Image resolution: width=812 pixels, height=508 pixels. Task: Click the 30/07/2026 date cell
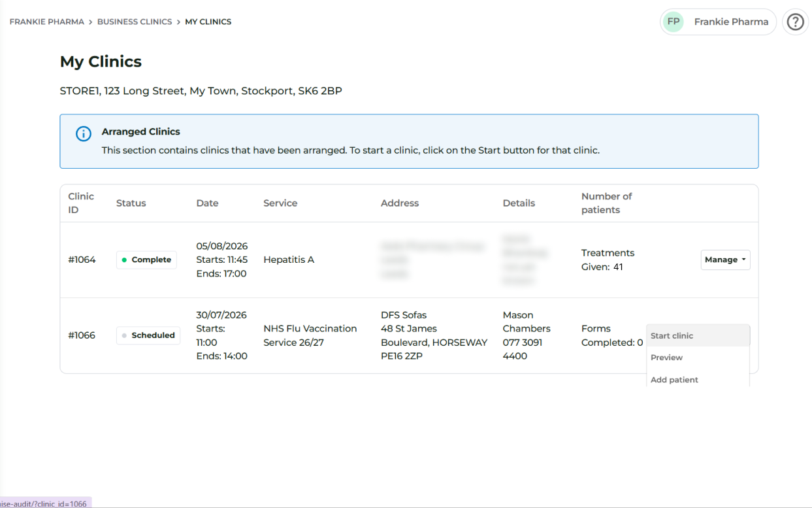222,335
